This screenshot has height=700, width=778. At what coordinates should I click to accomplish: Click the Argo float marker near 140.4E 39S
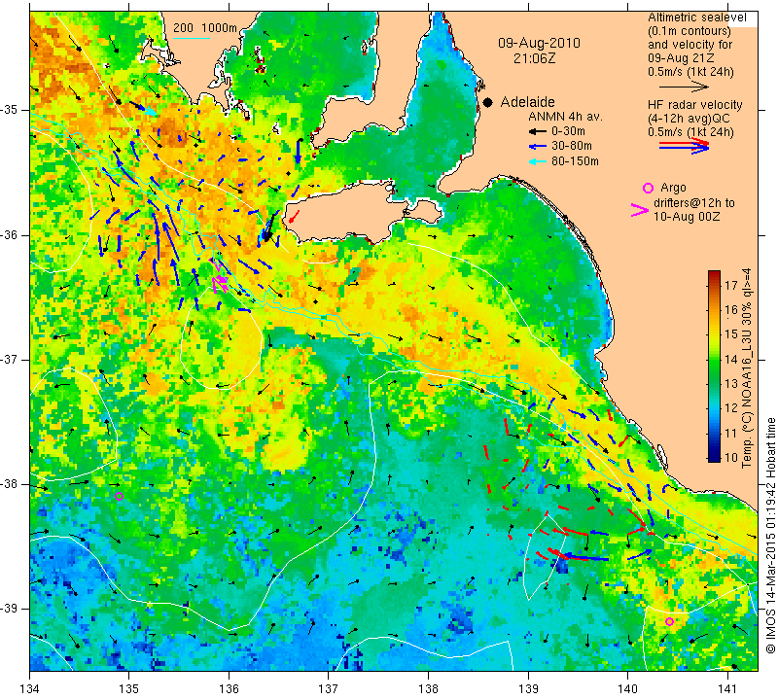(669, 621)
